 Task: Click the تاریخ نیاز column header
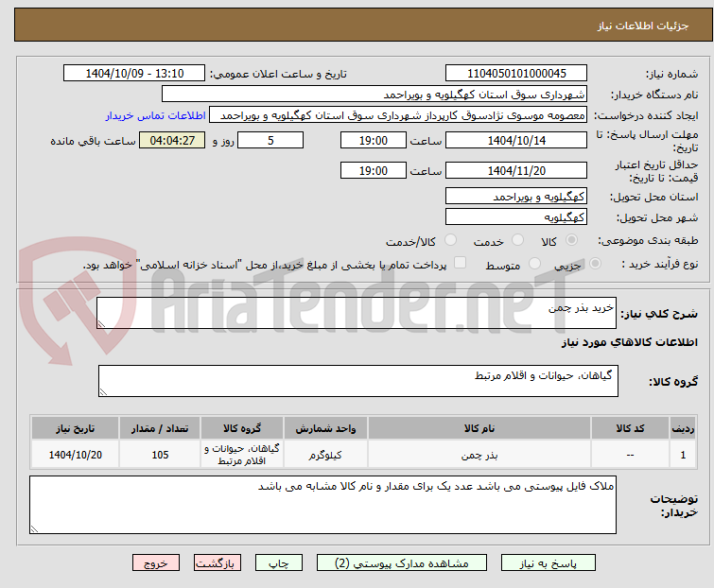(x=75, y=428)
